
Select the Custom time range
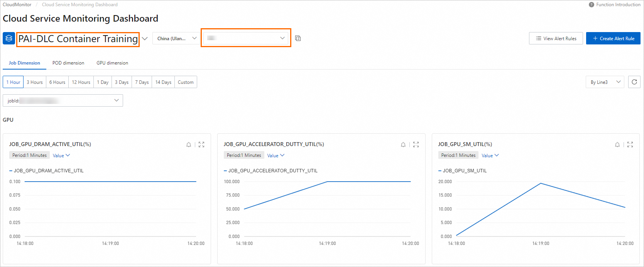(186, 82)
